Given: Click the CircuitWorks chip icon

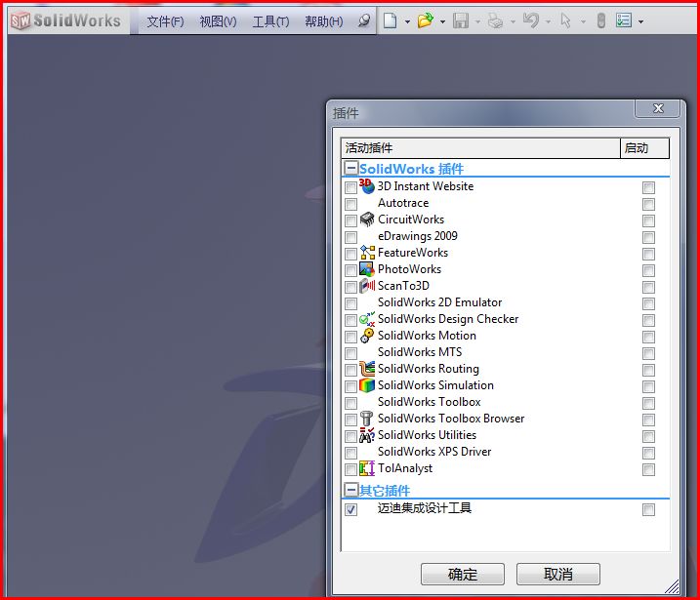Looking at the screenshot, I should [367, 220].
